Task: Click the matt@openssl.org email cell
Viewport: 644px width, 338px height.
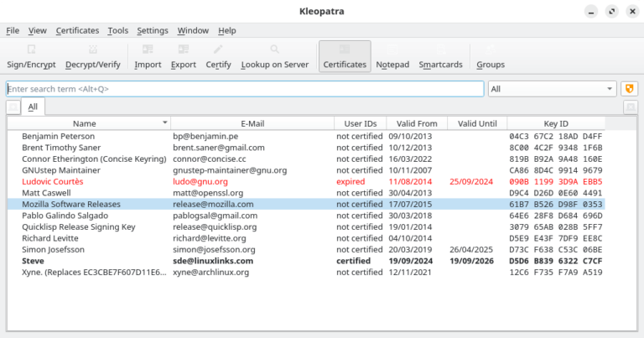Action: 208,193
